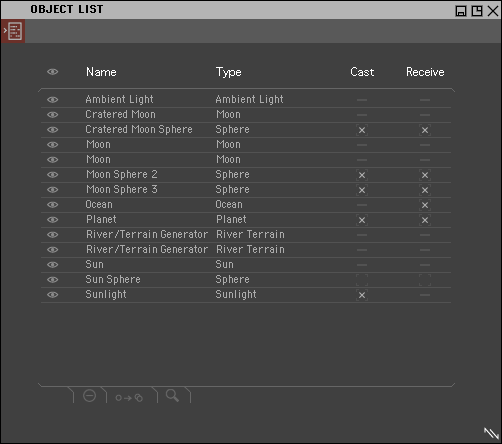The width and height of the screenshot is (502, 444).
Task: Uncheck Receive for Cratered Moon Sphere
Action: click(425, 130)
